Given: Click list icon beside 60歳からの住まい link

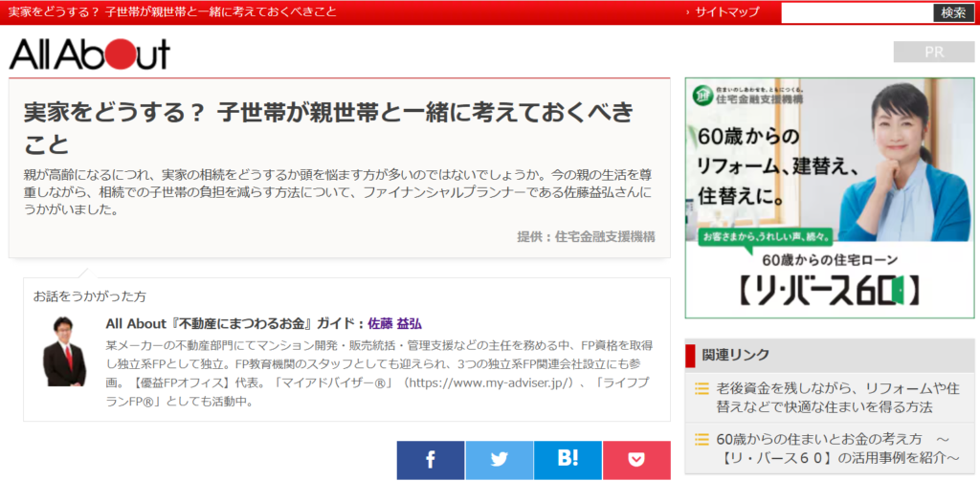Looking at the screenshot, I should [702, 440].
